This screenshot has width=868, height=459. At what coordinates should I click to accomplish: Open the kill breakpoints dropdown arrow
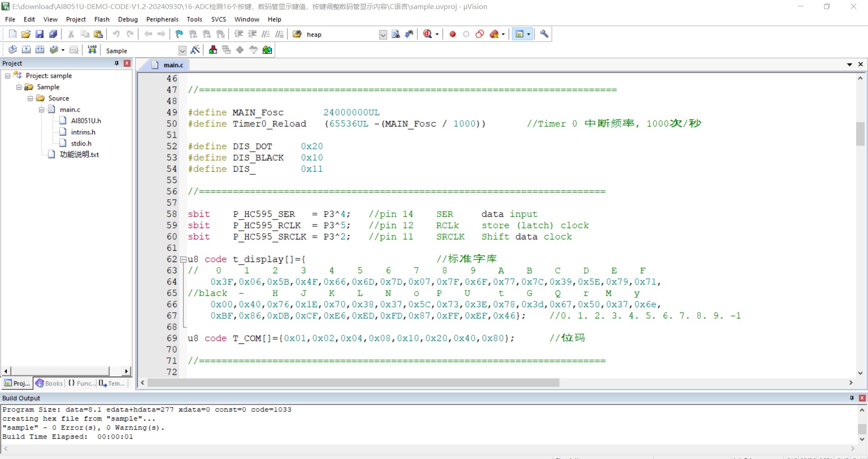(503, 34)
